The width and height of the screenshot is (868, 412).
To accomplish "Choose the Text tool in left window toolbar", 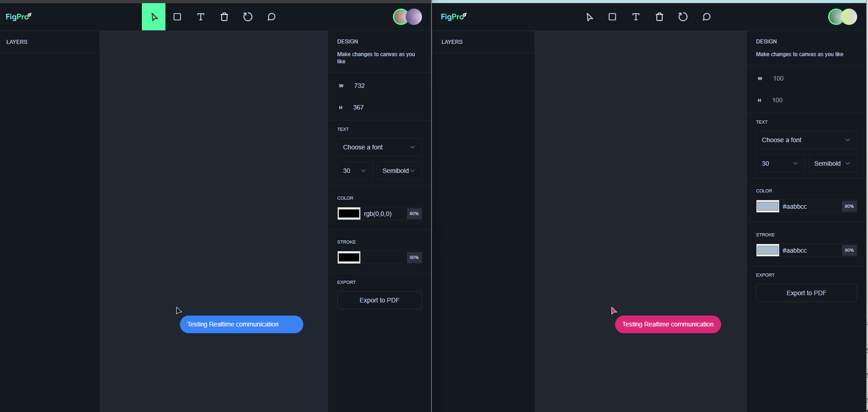I will (x=201, y=17).
